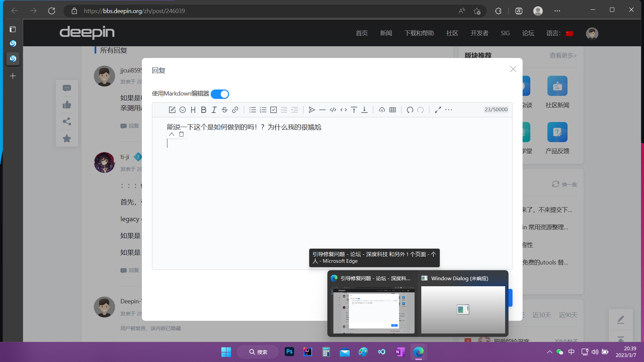Image resolution: width=644 pixels, height=362 pixels.
Task: Select Window Dialog taskbar preview thumbnail
Action: pyautogui.click(x=463, y=309)
